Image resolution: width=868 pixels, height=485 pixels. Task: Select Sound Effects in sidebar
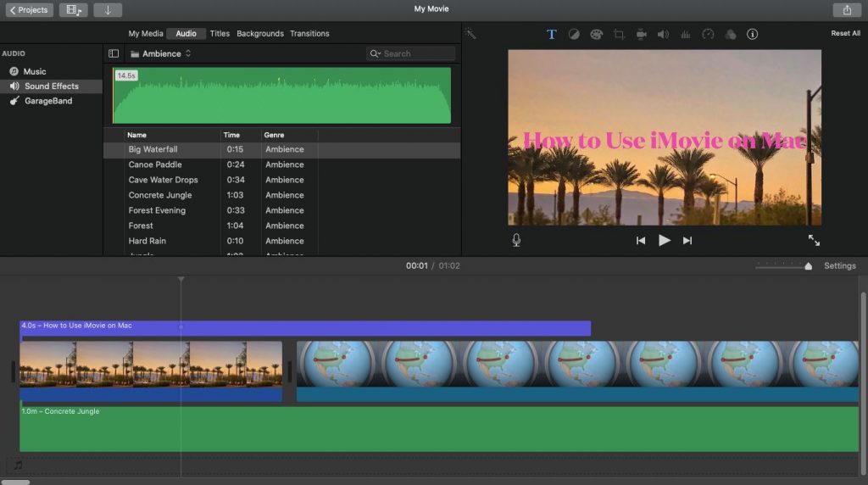point(51,86)
